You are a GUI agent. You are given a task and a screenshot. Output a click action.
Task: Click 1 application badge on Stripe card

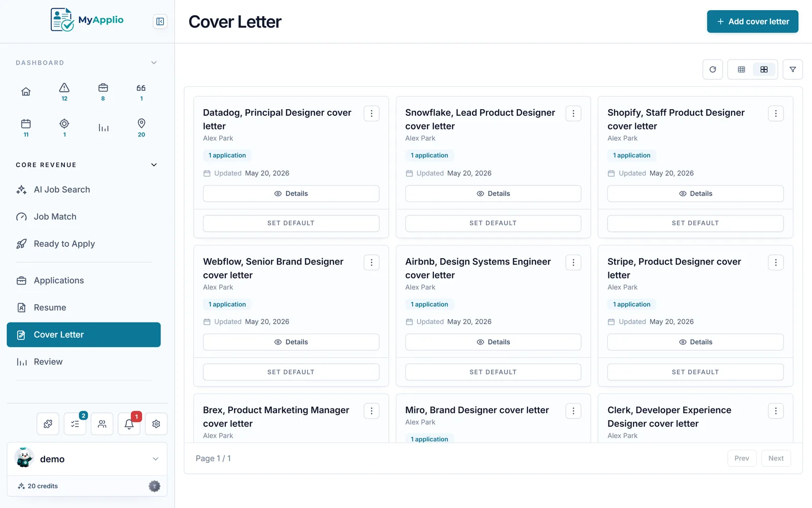point(632,304)
